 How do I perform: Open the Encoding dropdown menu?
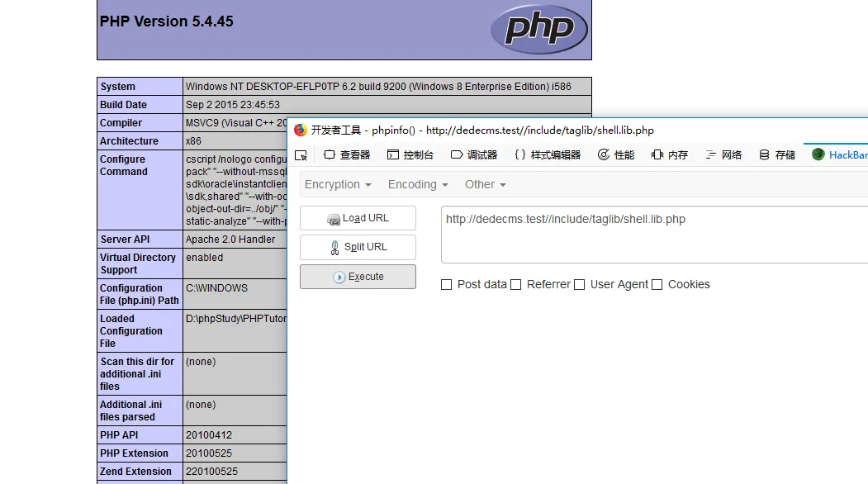[418, 184]
